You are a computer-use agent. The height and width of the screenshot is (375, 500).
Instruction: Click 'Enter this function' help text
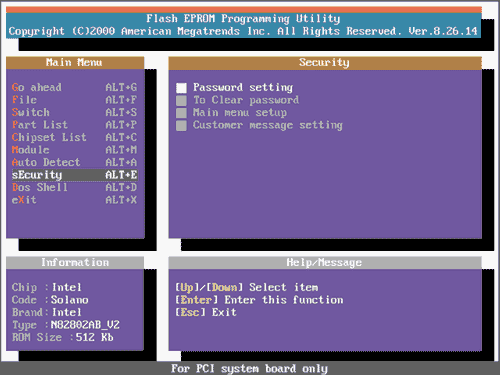[x=284, y=300]
